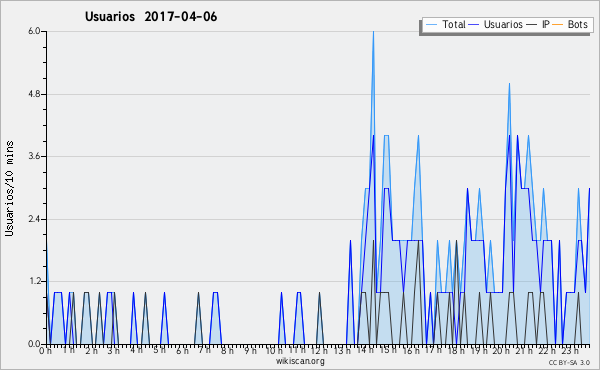600x370 pixels.
Task: Click the light blue Total legend line
Action: (x=431, y=25)
